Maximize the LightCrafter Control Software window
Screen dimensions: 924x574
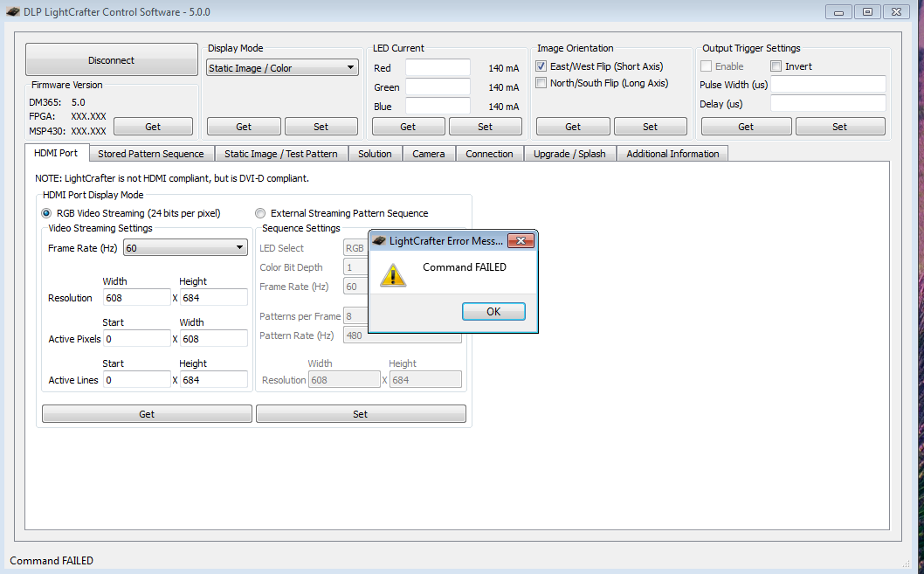coord(867,11)
